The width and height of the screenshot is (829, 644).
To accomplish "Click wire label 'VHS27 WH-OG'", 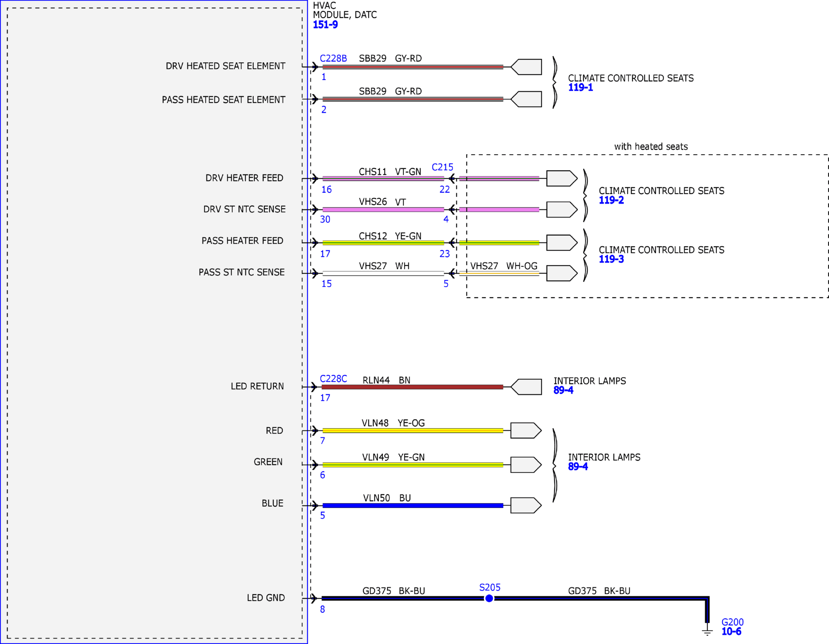I will [504, 266].
